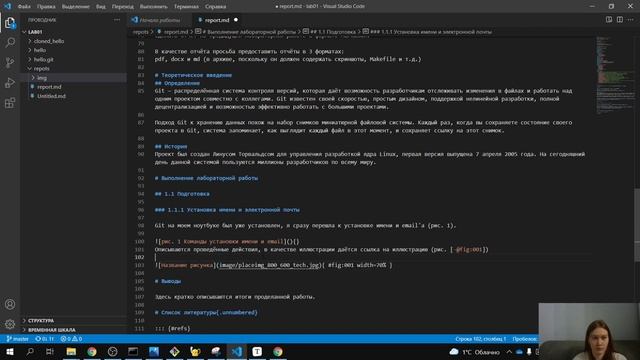Split the editor to the right
Screen dimensions: 640x360
point(620,20)
